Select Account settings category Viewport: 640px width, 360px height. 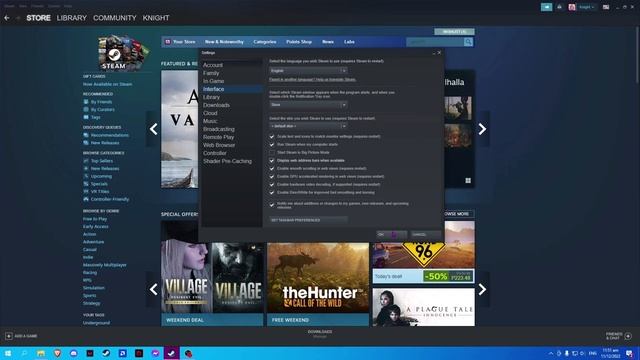tap(213, 65)
